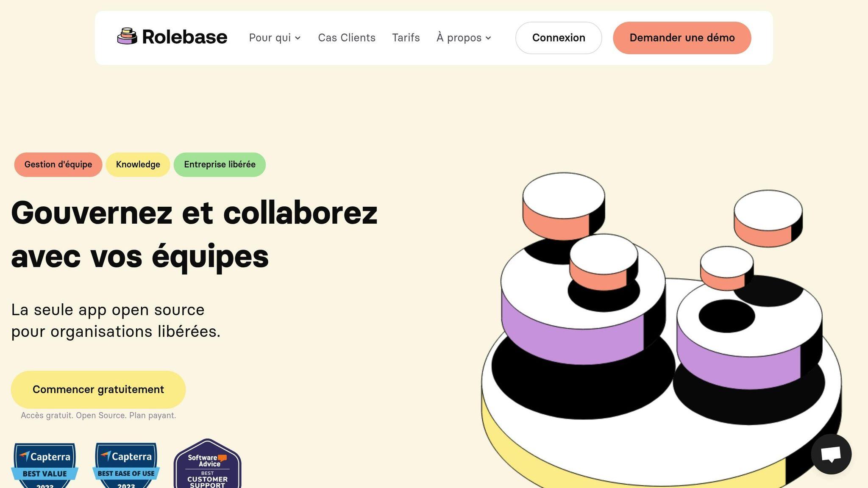
Task: Click the Capterra Best Value badge
Action: point(45,465)
